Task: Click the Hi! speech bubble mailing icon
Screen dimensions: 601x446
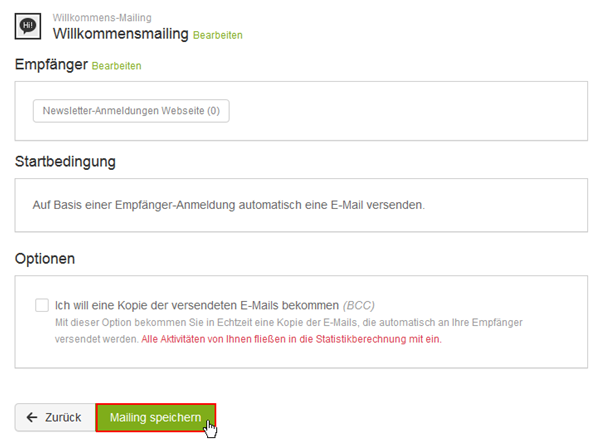Action: click(x=28, y=26)
